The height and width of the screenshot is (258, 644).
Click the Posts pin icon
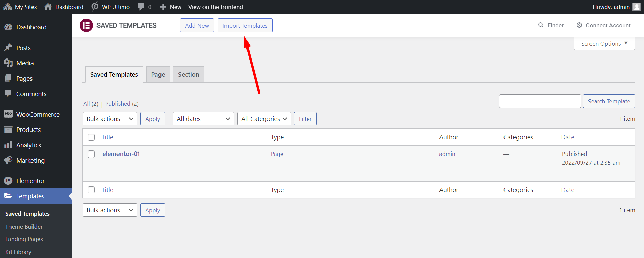[8, 48]
